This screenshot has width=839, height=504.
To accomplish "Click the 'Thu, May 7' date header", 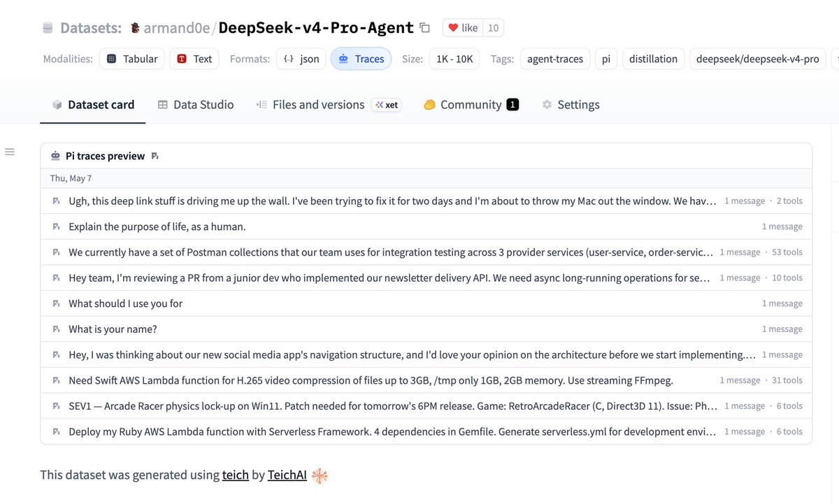I will pyautogui.click(x=71, y=178).
